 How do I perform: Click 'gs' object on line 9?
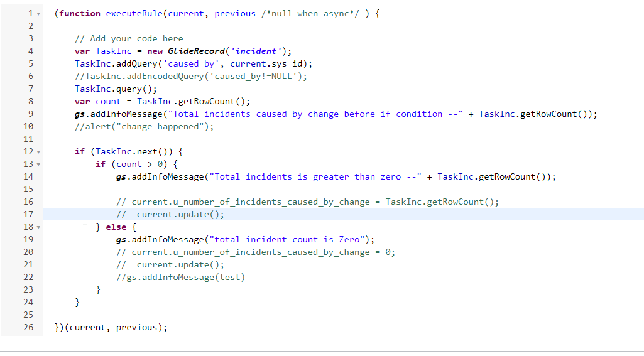point(80,114)
